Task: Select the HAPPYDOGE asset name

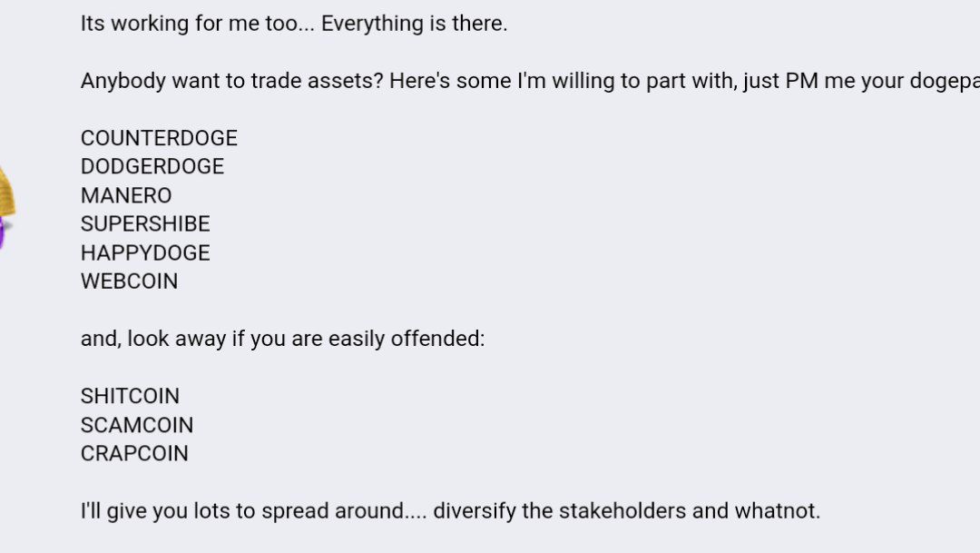Action: 145,252
